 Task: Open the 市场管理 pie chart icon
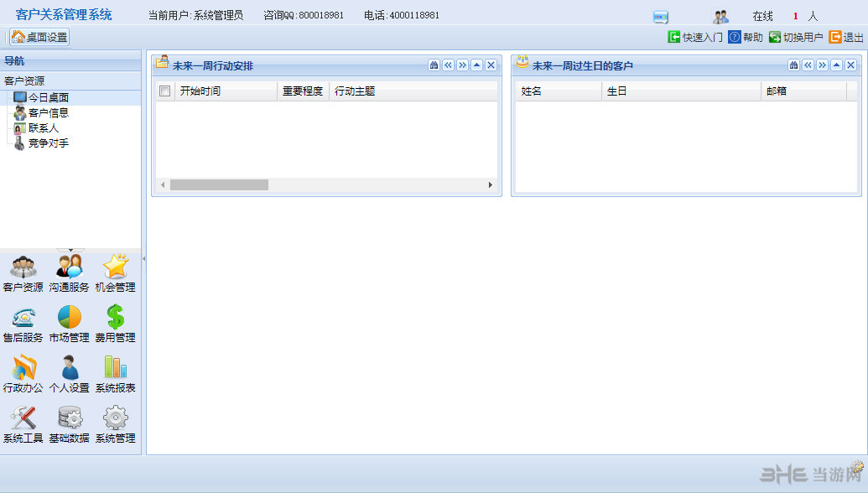click(70, 323)
